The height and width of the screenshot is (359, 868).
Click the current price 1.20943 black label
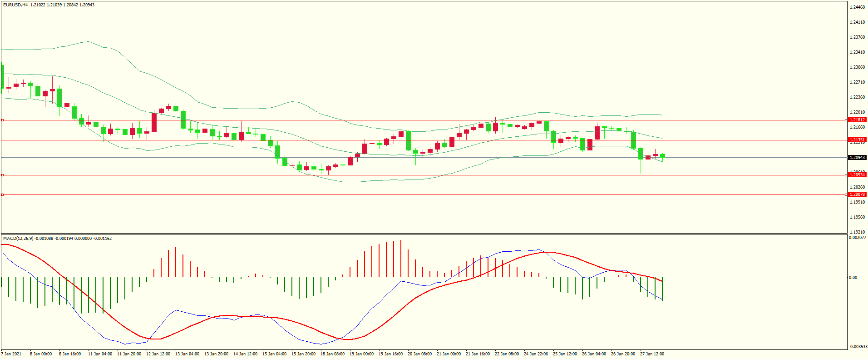(x=857, y=158)
